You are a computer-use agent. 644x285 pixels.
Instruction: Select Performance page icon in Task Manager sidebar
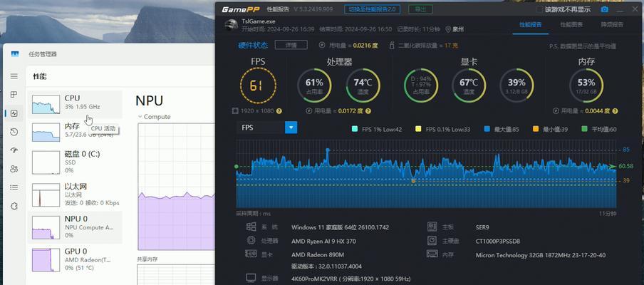click(x=14, y=113)
